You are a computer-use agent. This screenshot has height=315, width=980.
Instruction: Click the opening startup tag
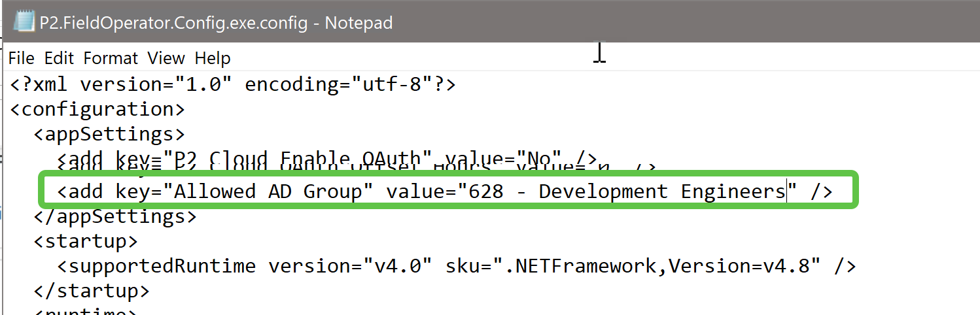86,241
